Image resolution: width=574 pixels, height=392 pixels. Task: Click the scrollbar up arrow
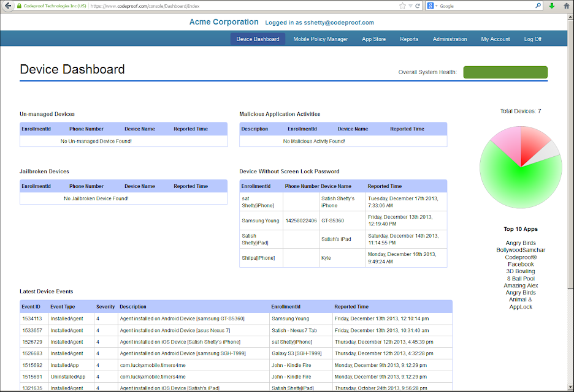tap(571, 17)
